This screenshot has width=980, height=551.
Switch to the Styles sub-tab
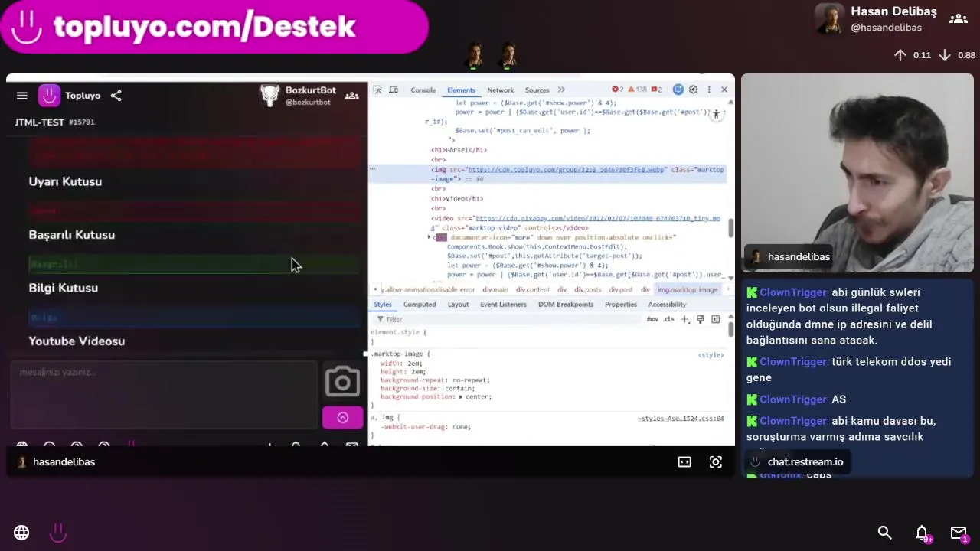383,305
